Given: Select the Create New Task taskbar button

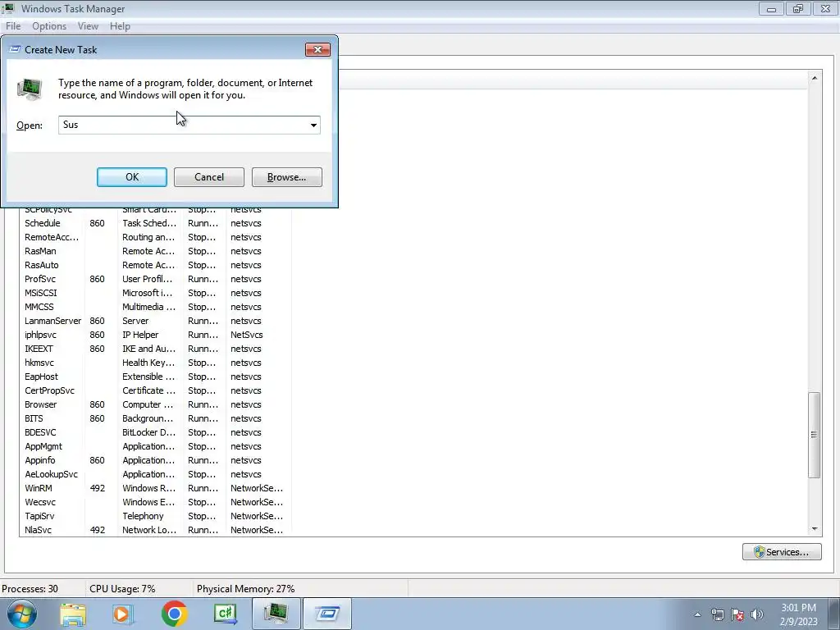Looking at the screenshot, I should [327, 614].
